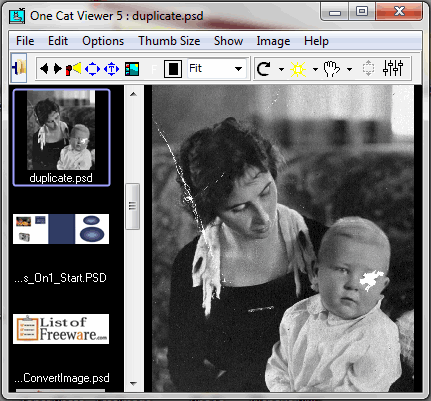
Task: Select the ...s_On1_Start.PSD thumbnail
Action: point(61,229)
